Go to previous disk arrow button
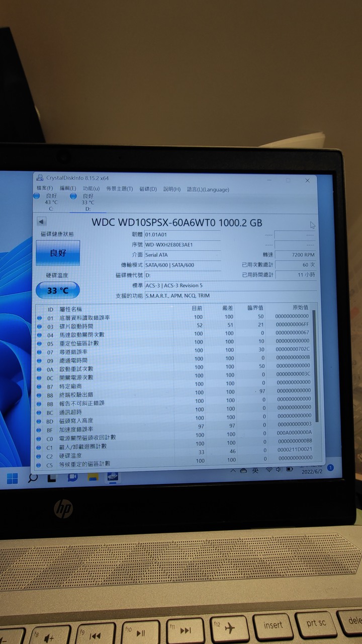This screenshot has width=362, height=644. [42, 221]
